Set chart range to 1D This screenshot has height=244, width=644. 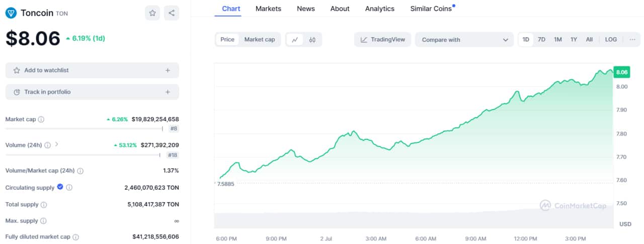coord(526,39)
